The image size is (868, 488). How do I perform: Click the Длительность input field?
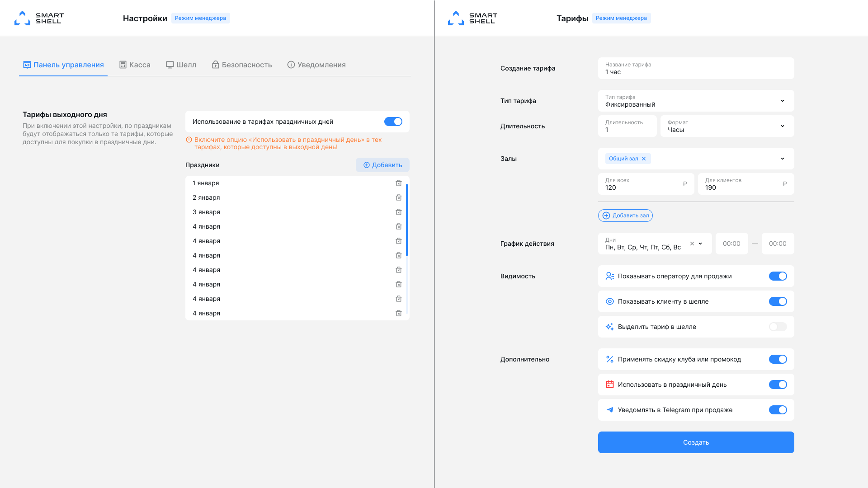(x=627, y=126)
